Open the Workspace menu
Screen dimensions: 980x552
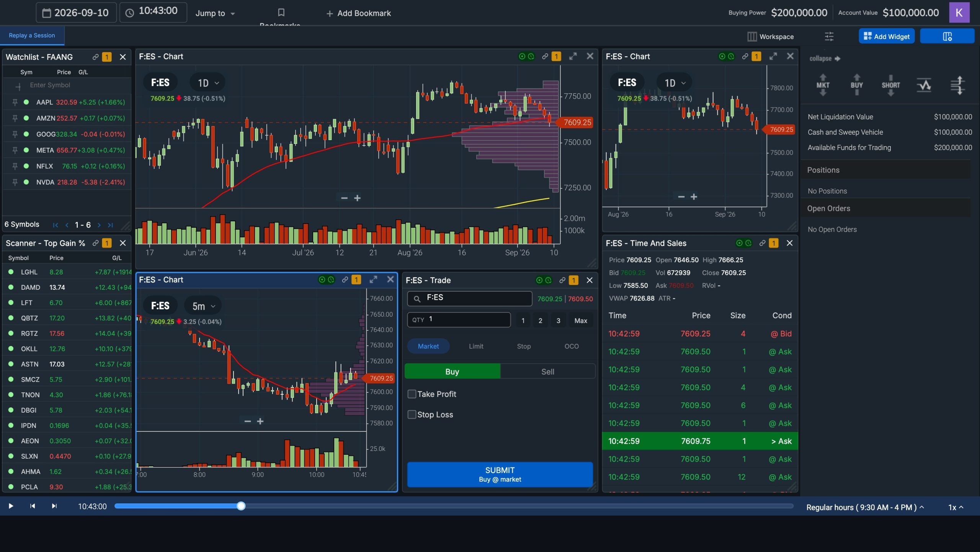pyautogui.click(x=770, y=36)
